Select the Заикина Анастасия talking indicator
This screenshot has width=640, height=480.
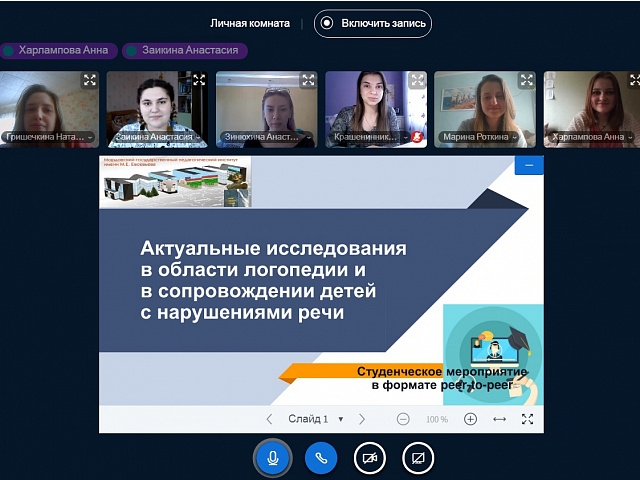(x=183, y=50)
